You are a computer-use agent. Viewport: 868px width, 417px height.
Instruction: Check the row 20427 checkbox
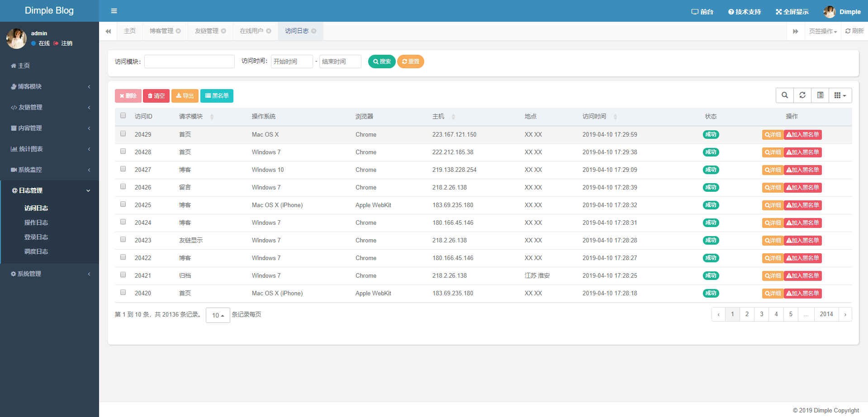pos(123,169)
